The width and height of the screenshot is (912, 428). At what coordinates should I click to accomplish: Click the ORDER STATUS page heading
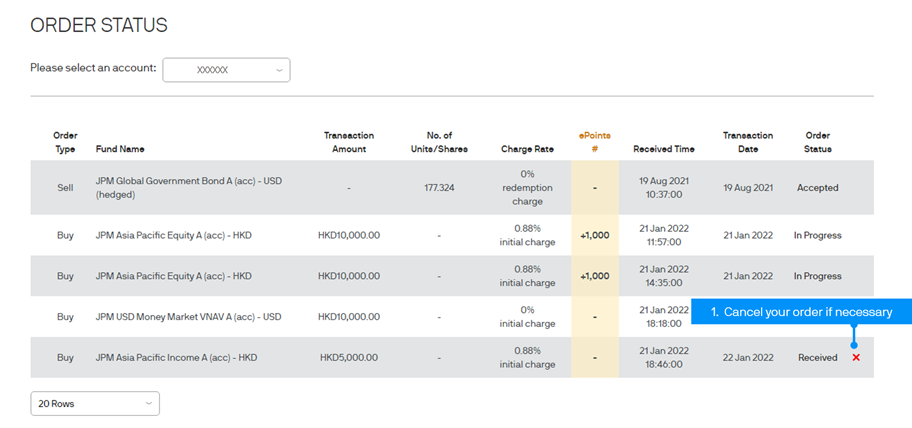click(x=99, y=25)
